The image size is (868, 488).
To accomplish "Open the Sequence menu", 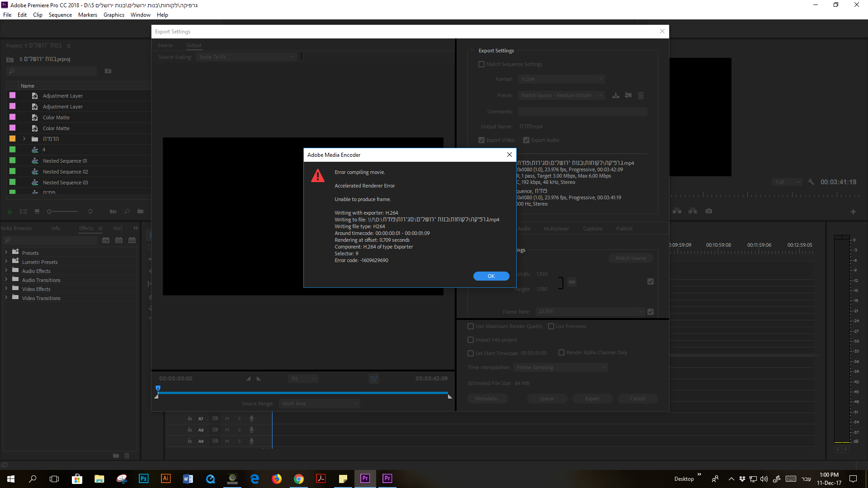I will [x=60, y=15].
